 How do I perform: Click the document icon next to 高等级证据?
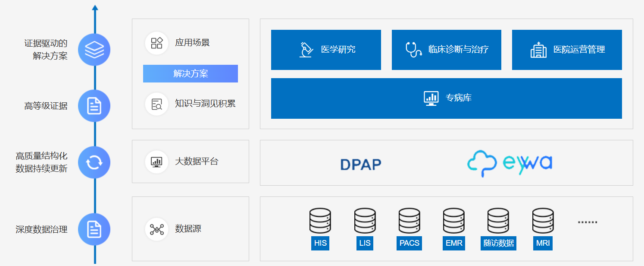pos(94,105)
